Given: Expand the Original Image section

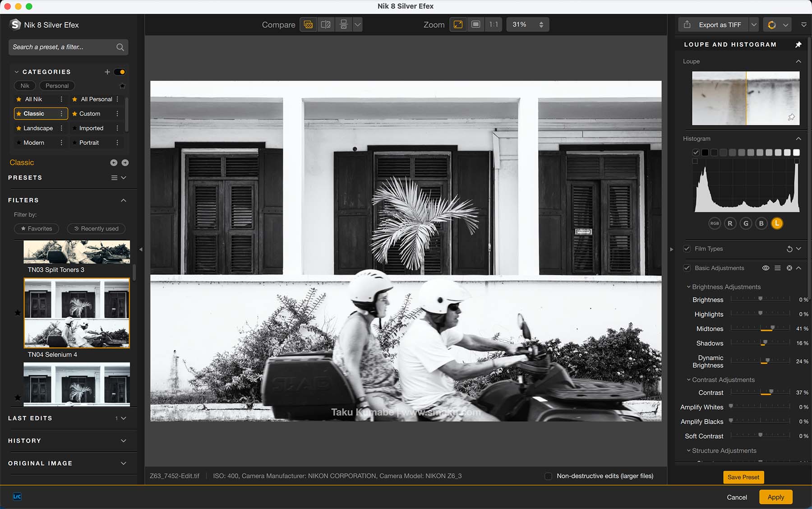Looking at the screenshot, I should pyautogui.click(x=123, y=463).
